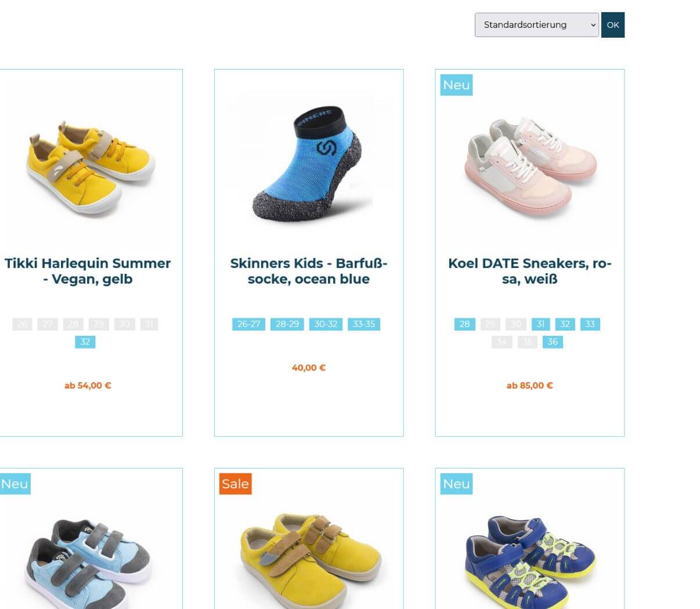Click the Neu badge on Koel sneakers
The image size is (700, 609).
click(456, 85)
